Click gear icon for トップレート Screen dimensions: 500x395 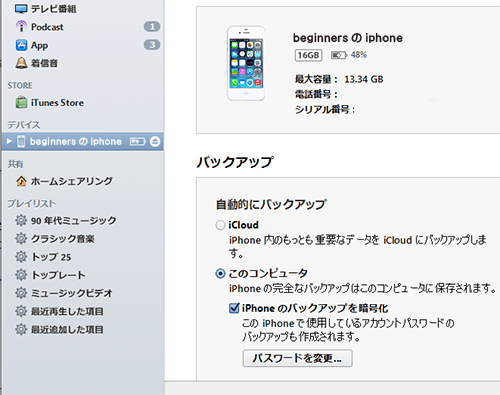click(21, 275)
